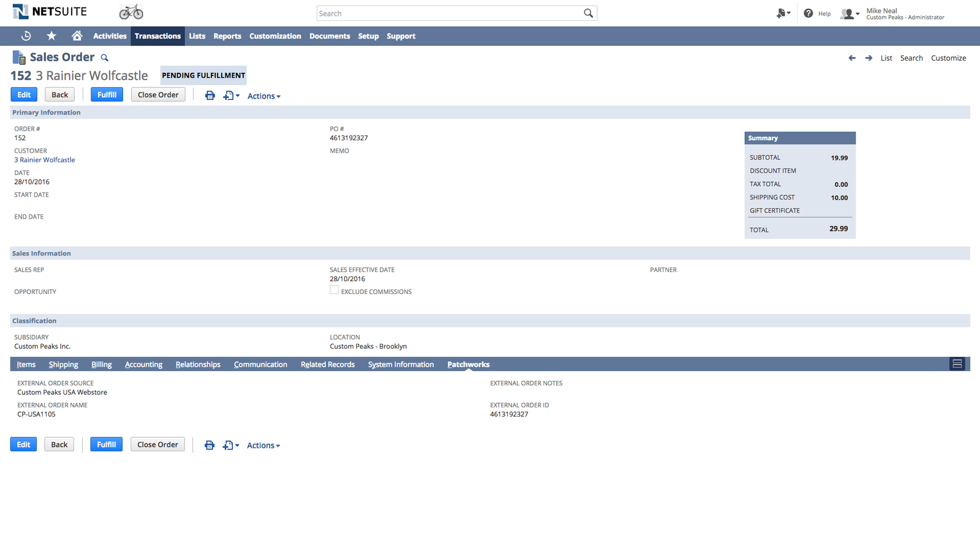Click the top Edit button
The height and width of the screenshot is (539, 980).
tap(24, 95)
